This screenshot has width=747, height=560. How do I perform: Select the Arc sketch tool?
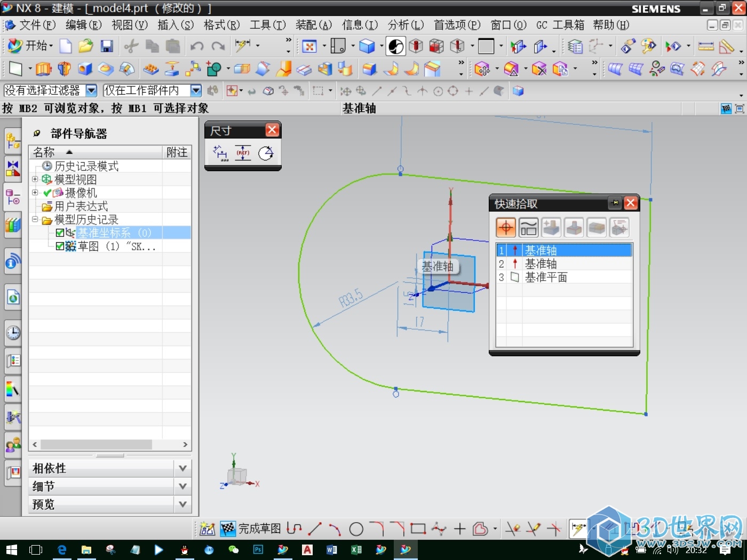tap(335, 529)
